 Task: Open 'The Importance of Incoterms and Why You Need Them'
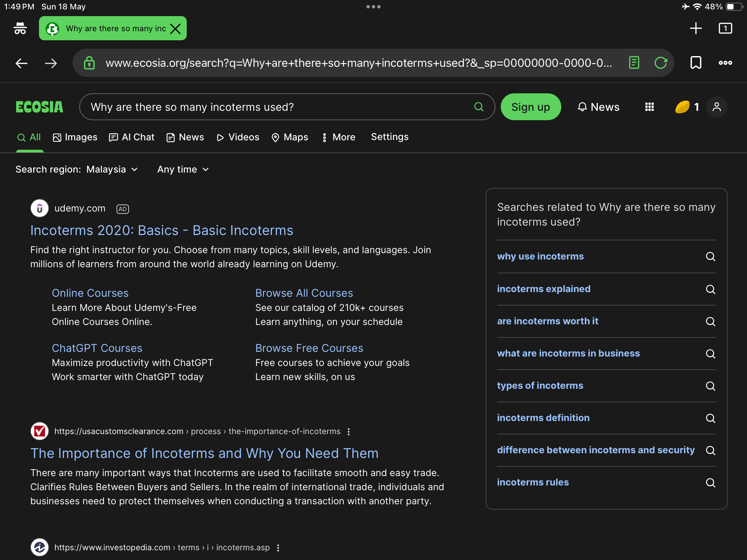click(x=204, y=453)
